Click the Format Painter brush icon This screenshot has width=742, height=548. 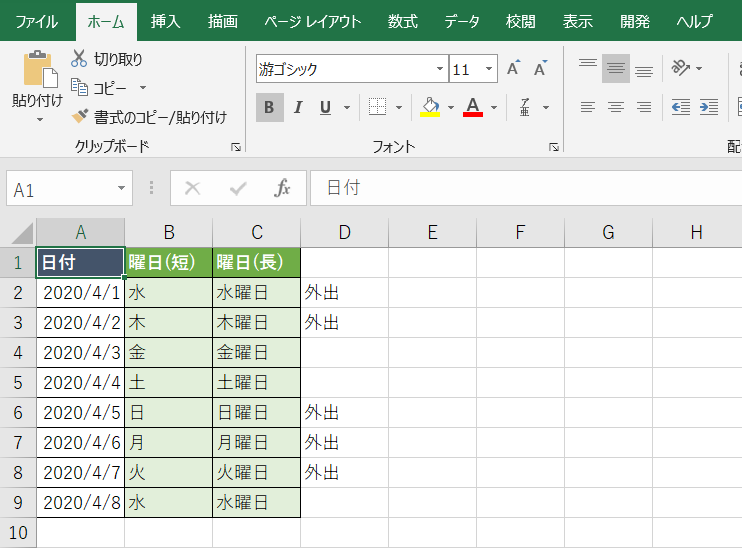tap(80, 116)
